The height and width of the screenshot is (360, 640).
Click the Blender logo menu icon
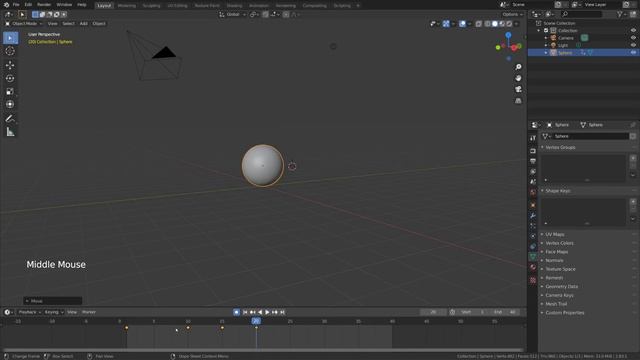tap(6, 5)
